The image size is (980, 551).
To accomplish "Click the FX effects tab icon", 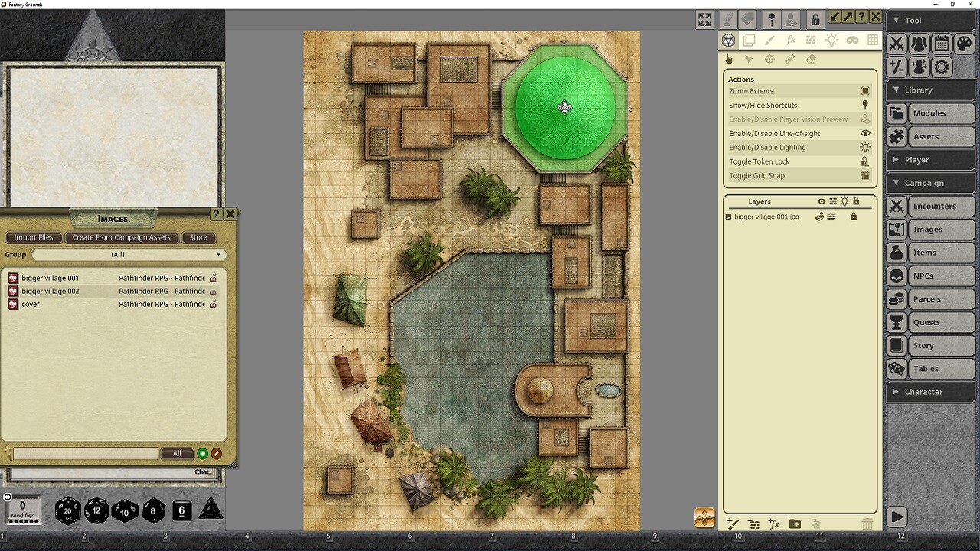I will tap(790, 41).
